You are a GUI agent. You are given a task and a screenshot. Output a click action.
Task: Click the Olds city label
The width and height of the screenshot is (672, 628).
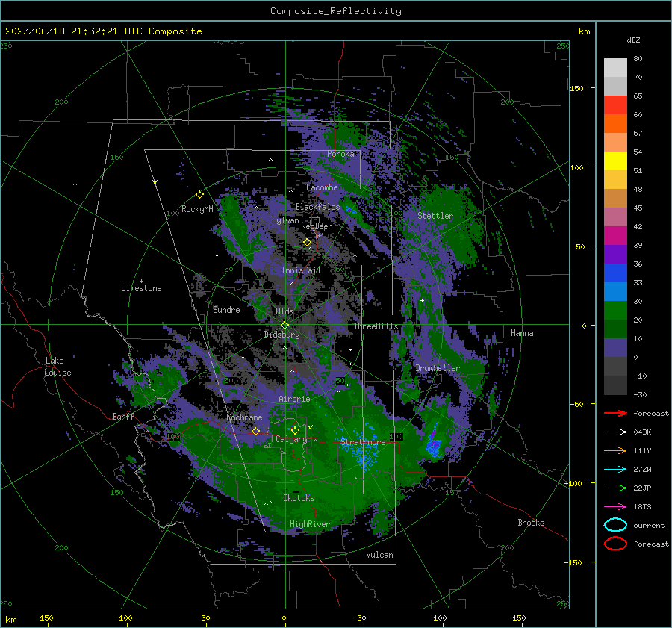pos(284,311)
